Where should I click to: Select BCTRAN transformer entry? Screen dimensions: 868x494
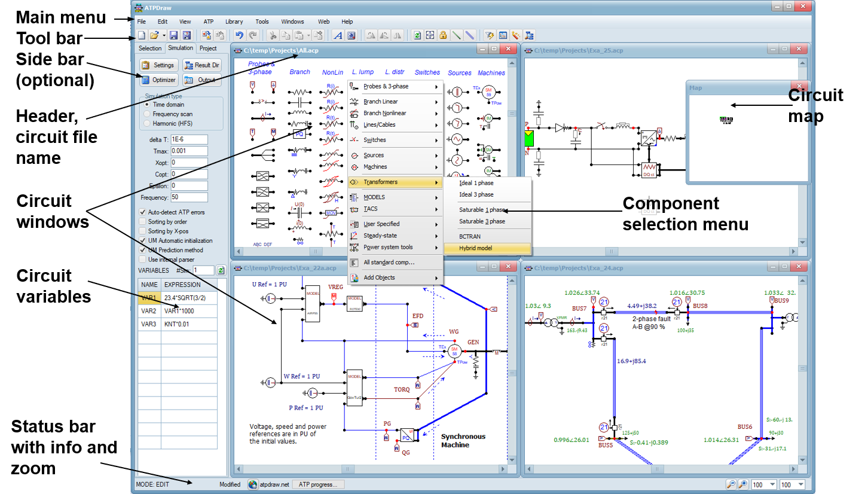pyautogui.click(x=487, y=236)
